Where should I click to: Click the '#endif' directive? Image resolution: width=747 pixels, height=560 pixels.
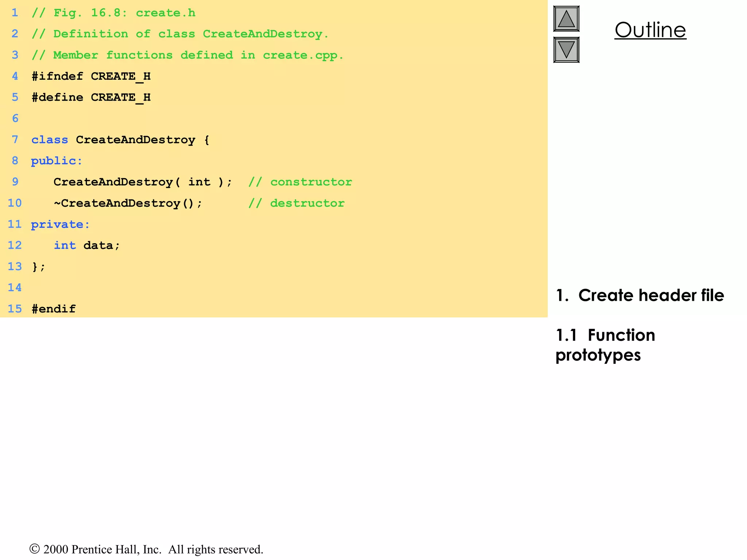coord(54,309)
